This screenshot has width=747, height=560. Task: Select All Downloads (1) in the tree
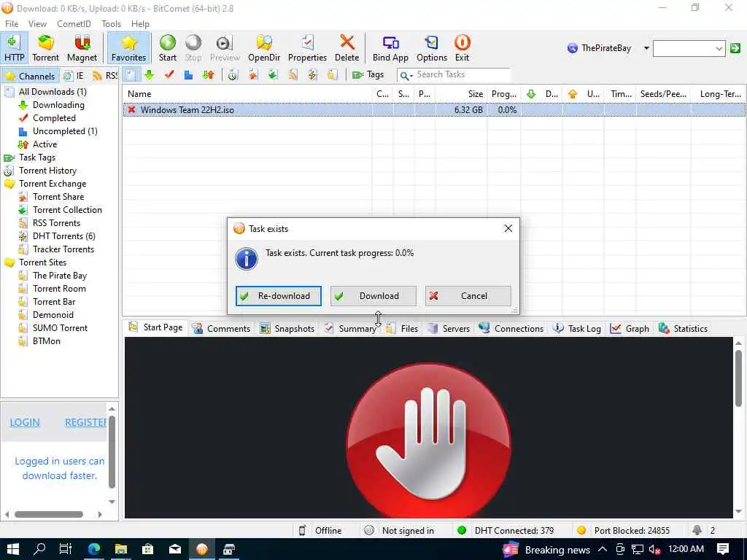[x=53, y=92]
